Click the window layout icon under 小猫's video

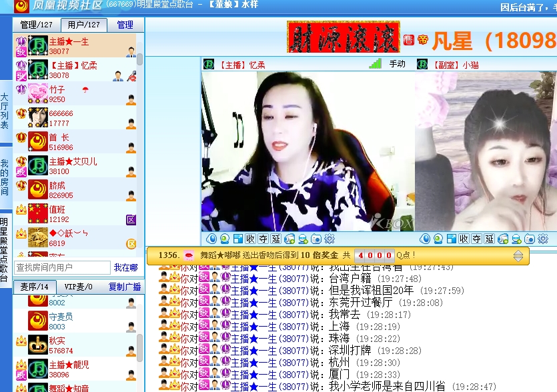coord(452,239)
